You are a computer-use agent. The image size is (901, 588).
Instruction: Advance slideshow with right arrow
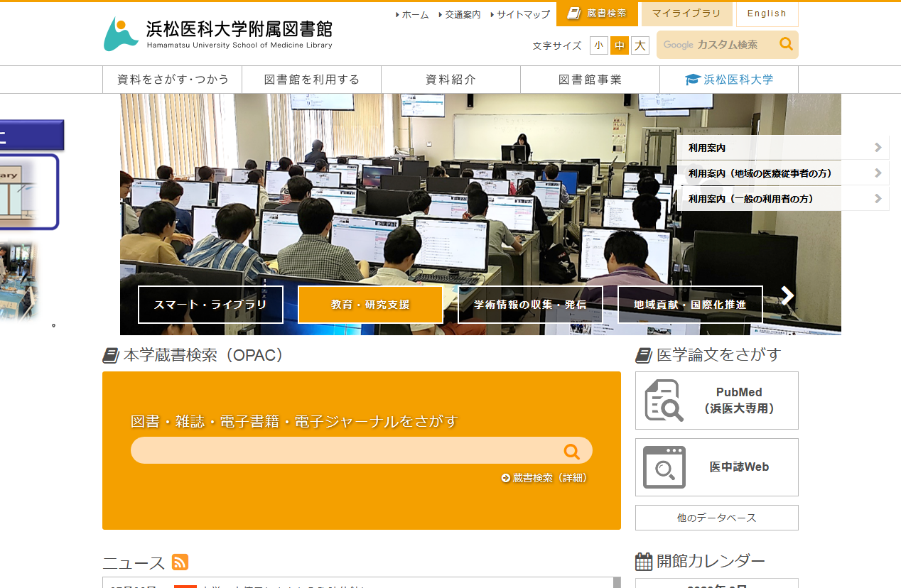(787, 296)
